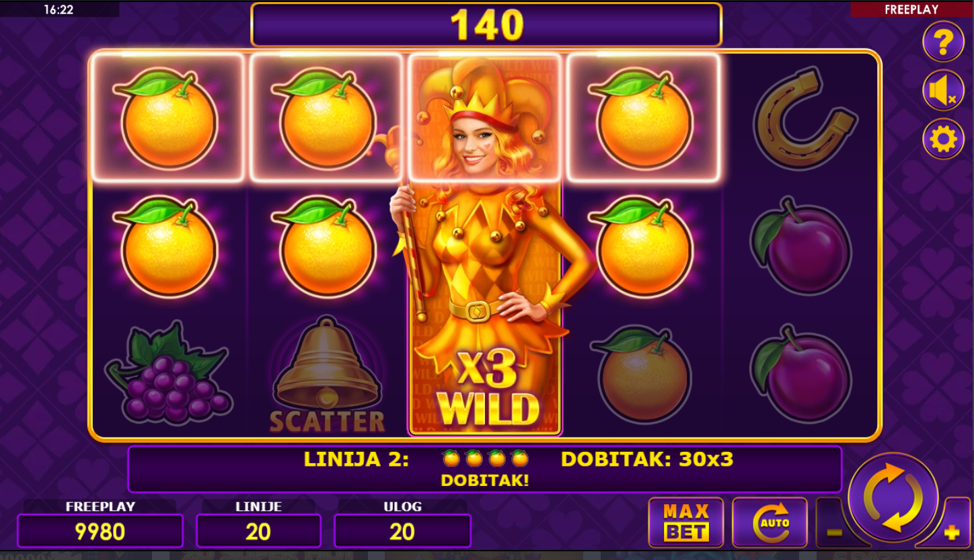This screenshot has height=560, width=974.
Task: Start autoplay with the AUTO button
Action: 770,522
